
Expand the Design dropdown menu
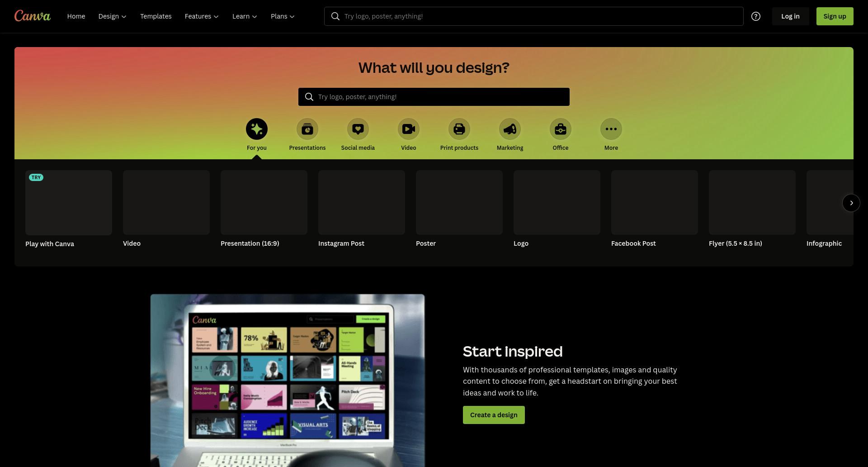coord(112,16)
